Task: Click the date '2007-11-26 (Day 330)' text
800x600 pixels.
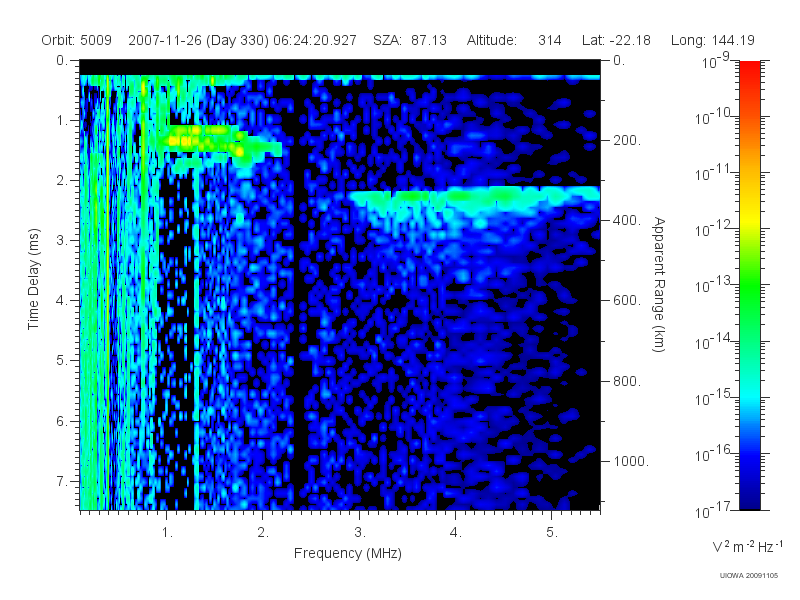Action: [x=198, y=40]
